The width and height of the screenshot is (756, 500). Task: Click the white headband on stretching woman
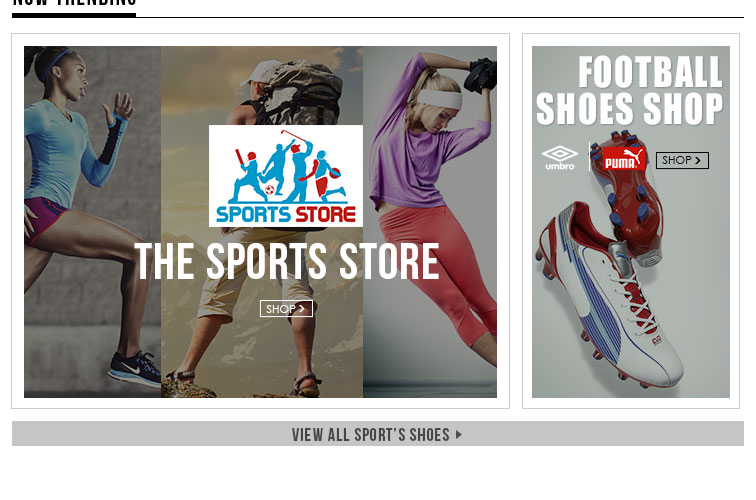coord(439,99)
